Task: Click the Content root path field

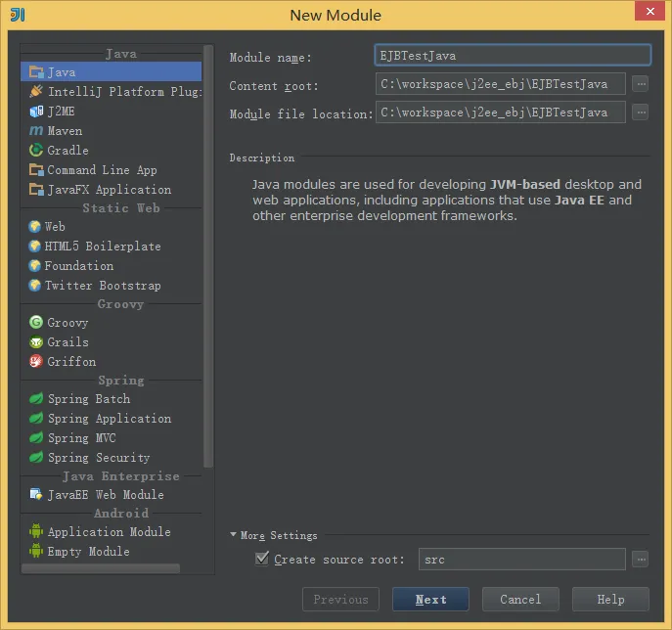Action: coord(501,84)
